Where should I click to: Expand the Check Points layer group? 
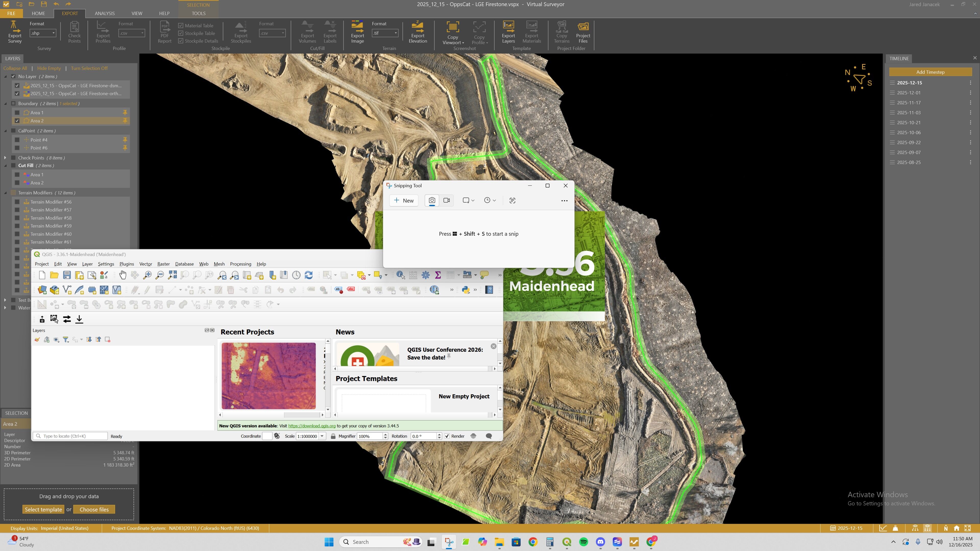click(x=5, y=158)
